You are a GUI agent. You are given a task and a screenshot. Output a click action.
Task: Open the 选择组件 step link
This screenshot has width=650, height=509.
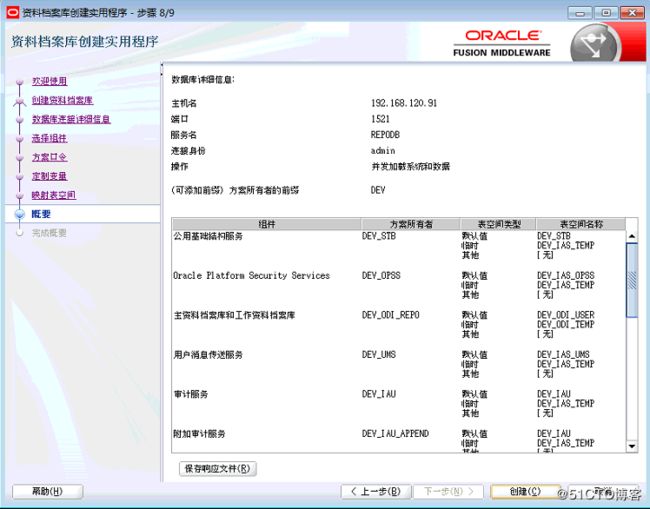[x=50, y=138]
